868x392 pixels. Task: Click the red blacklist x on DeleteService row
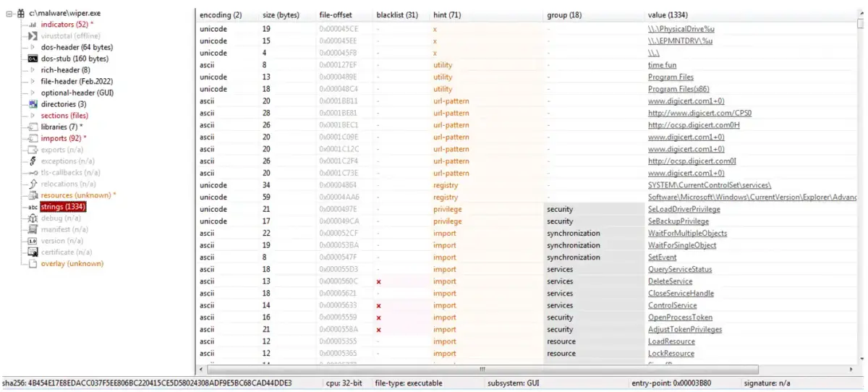pos(378,281)
